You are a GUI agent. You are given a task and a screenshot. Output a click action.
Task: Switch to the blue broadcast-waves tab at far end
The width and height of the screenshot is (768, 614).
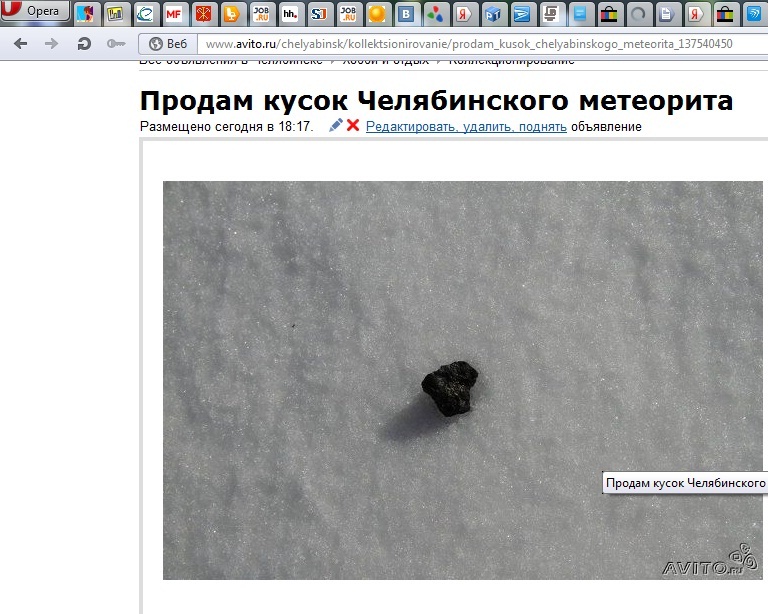click(x=754, y=14)
